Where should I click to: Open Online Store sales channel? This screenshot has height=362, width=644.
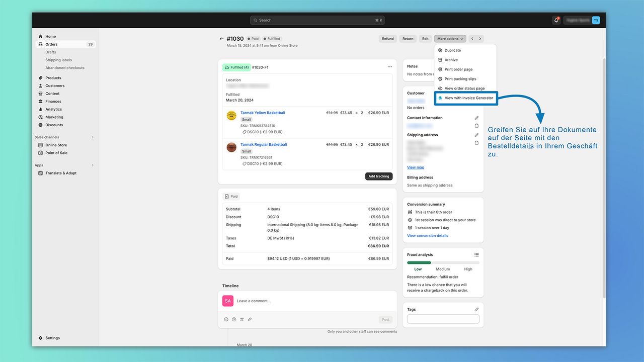tap(56, 145)
